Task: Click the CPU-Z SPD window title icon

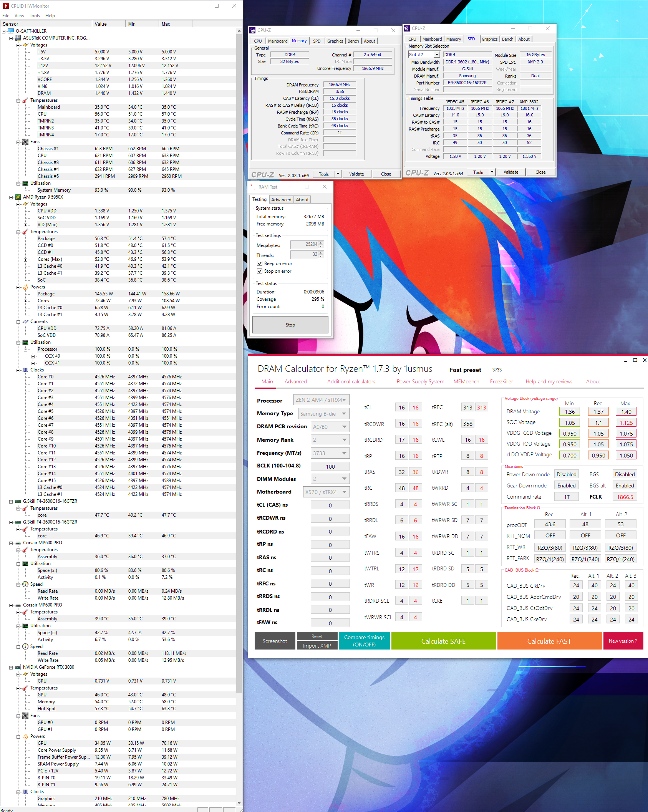Action: (x=407, y=28)
